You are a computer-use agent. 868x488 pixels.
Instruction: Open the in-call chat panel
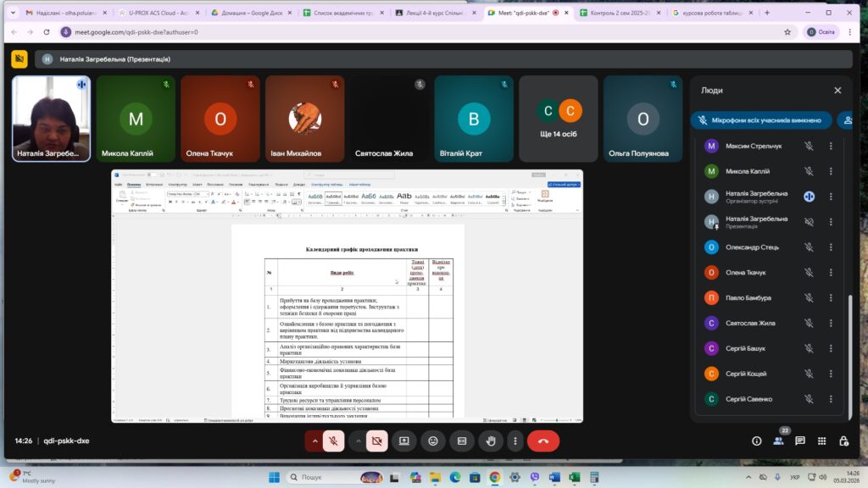tap(799, 441)
